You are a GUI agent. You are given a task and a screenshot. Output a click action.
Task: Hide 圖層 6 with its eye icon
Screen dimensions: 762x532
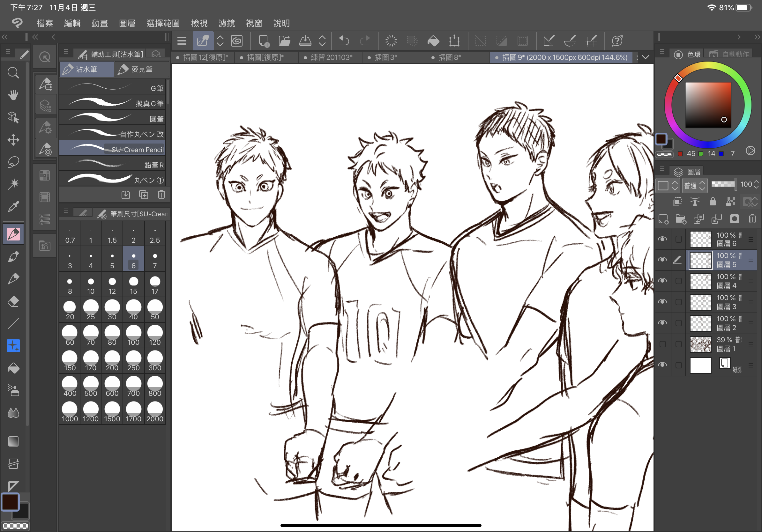[662, 239]
